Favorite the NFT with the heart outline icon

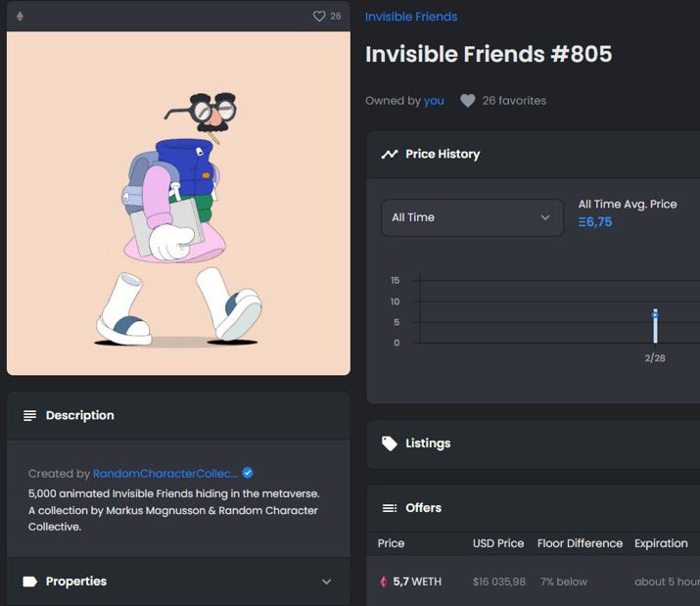click(319, 17)
